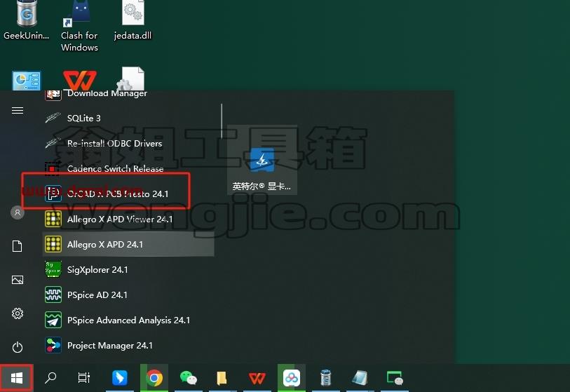Select WPS Office desktop icon
The image size is (570, 392).
pos(80,81)
